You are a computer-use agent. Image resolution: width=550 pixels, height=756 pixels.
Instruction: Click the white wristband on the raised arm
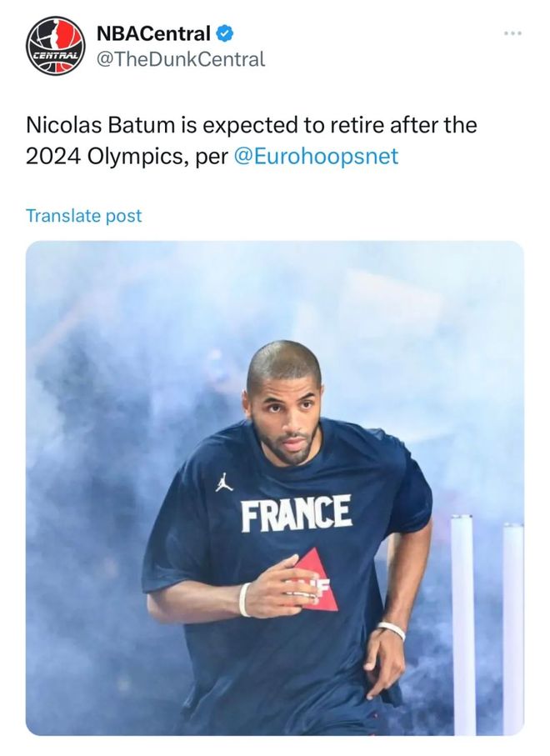coord(244,599)
